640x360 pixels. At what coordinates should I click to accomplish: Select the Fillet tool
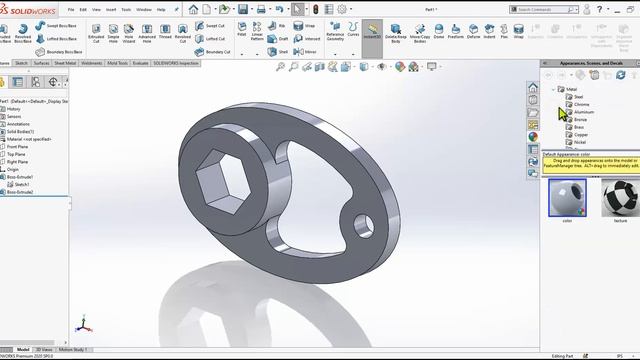242,29
